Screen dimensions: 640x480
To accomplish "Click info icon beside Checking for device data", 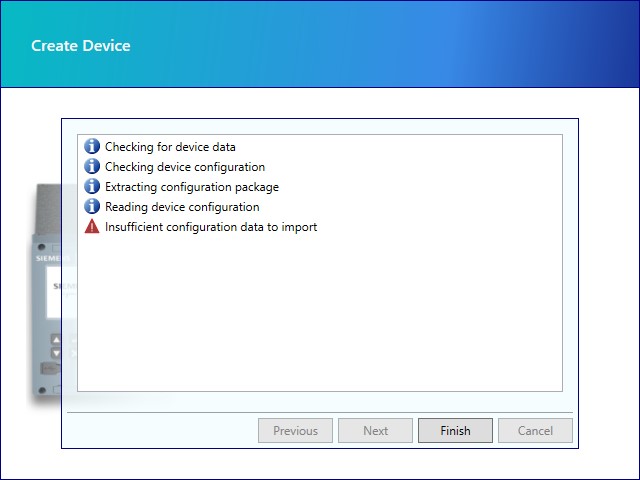I will coord(92,147).
